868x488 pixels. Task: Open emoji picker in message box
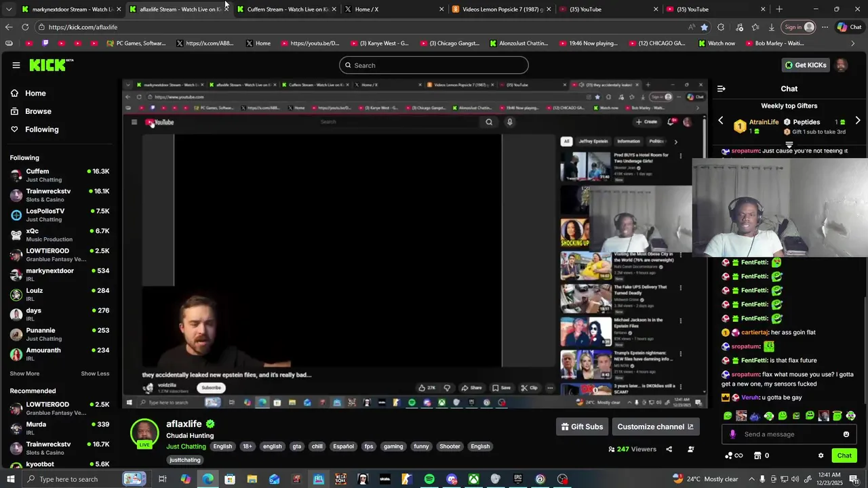click(x=846, y=434)
